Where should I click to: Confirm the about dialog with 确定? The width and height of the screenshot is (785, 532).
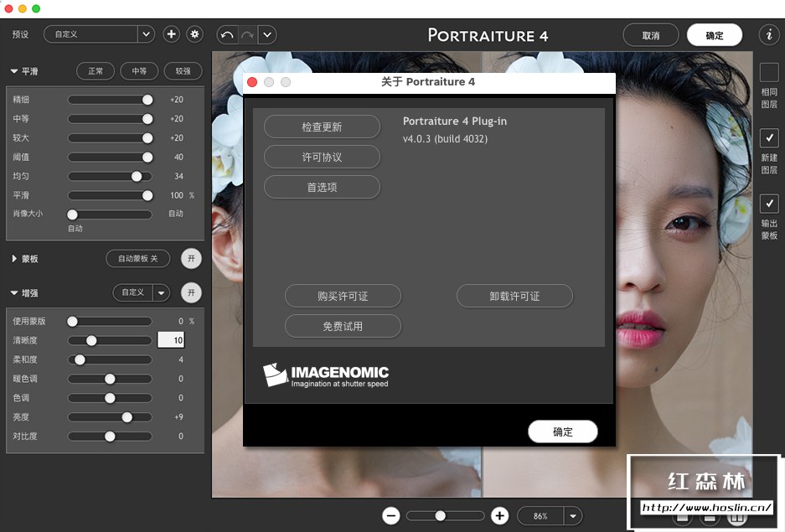563,431
